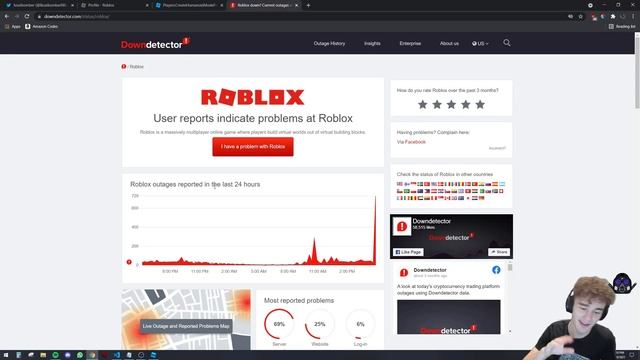Click the red baseline alert icon on chart

click(x=129, y=262)
